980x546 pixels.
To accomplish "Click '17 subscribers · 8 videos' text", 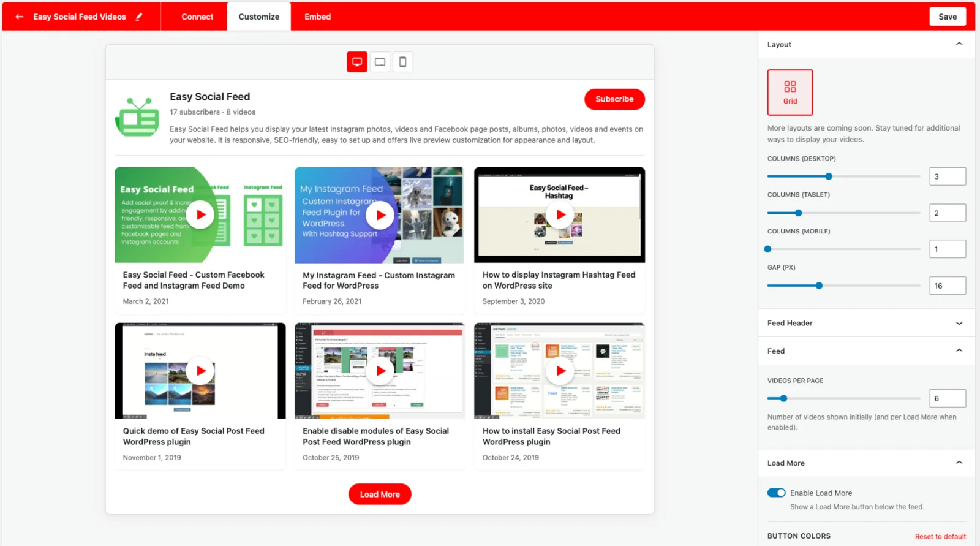I will point(213,112).
